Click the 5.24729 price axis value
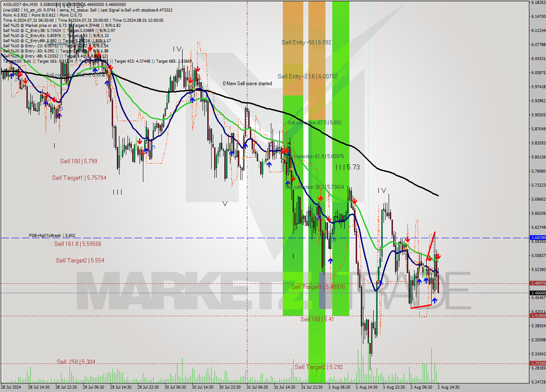Image resolution: width=546 pixels, height=392 pixels. pos(539,382)
